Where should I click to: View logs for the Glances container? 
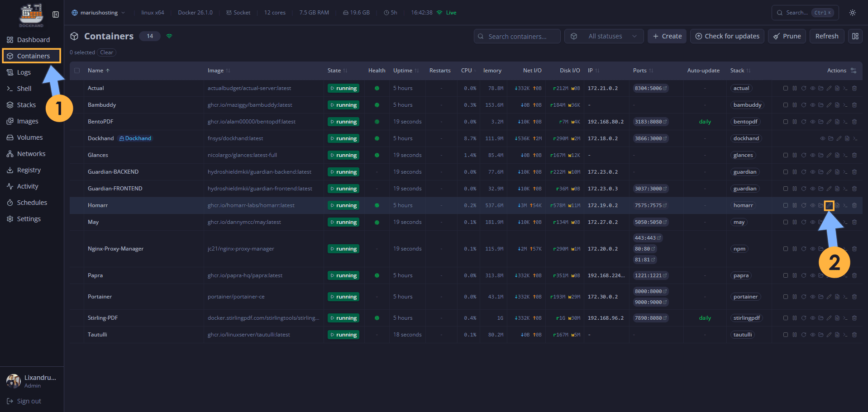[838, 155]
